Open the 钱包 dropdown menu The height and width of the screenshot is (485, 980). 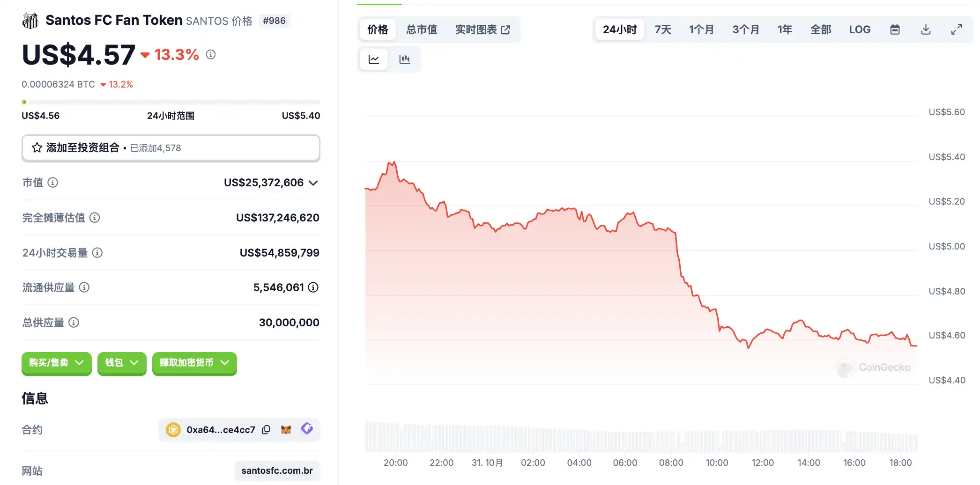(122, 363)
